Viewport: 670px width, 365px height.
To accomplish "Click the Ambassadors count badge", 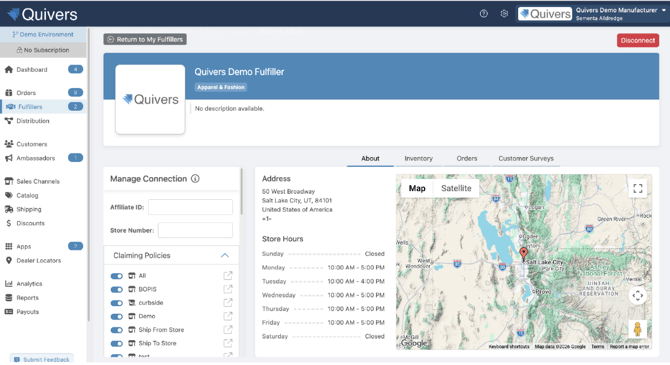I will [x=76, y=158].
